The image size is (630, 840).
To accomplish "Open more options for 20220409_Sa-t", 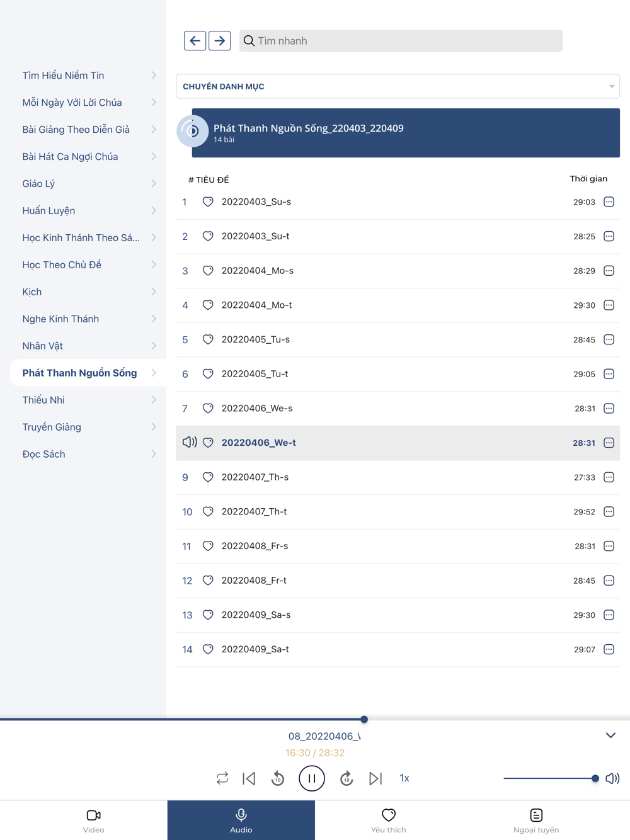I will 609,649.
